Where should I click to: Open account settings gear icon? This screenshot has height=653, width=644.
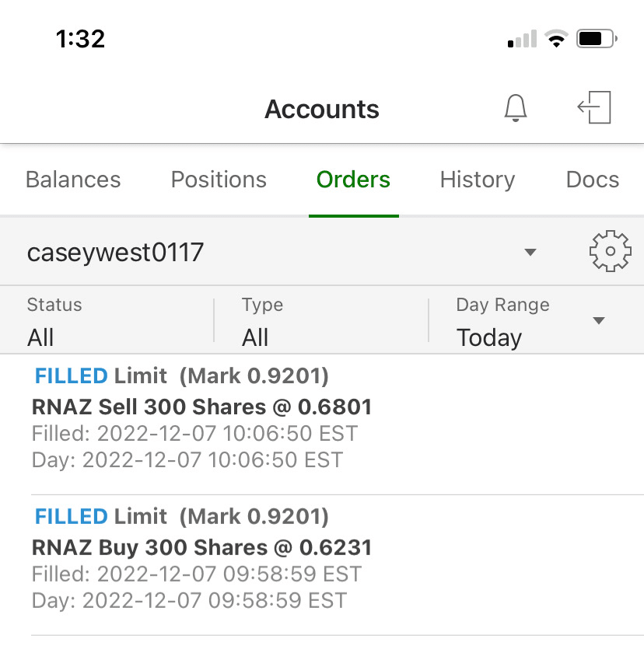(610, 251)
